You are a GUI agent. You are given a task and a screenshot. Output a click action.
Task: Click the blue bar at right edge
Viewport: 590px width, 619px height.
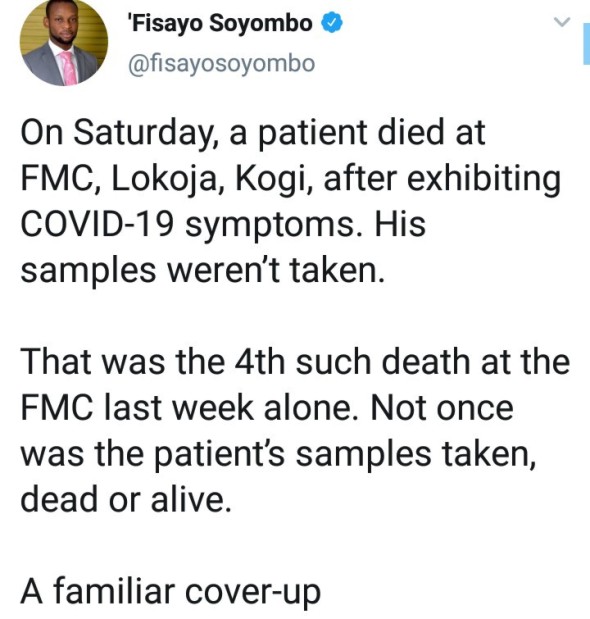586,43
